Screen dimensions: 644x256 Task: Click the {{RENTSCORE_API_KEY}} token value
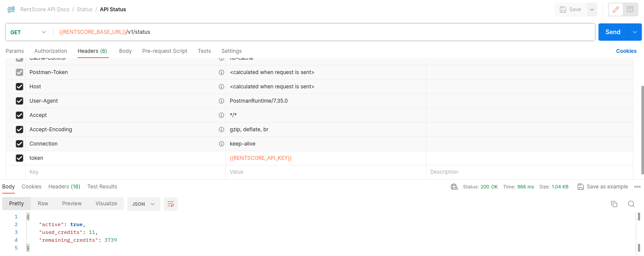[260, 158]
